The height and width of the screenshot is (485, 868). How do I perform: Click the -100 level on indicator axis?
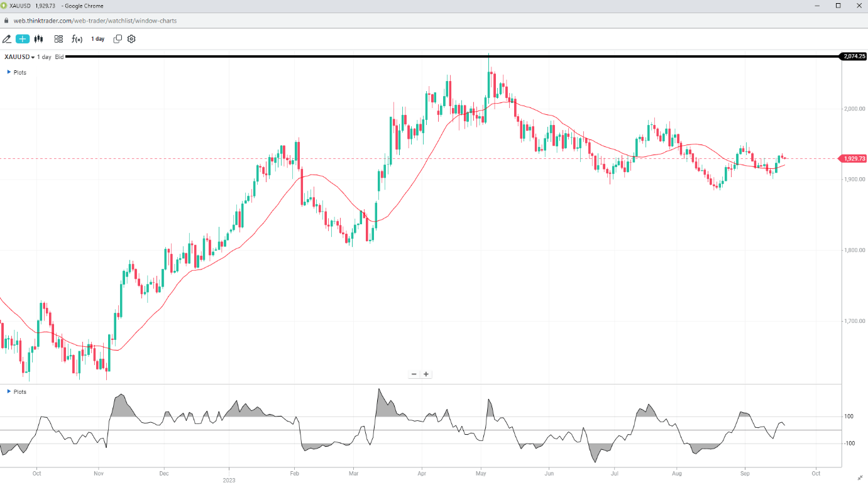[849, 444]
